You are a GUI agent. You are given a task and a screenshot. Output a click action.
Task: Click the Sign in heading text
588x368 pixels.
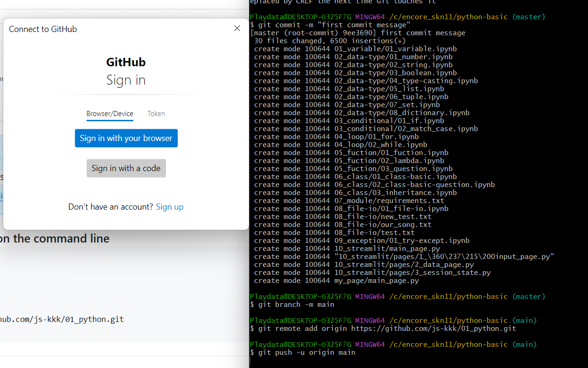pyautogui.click(x=126, y=80)
